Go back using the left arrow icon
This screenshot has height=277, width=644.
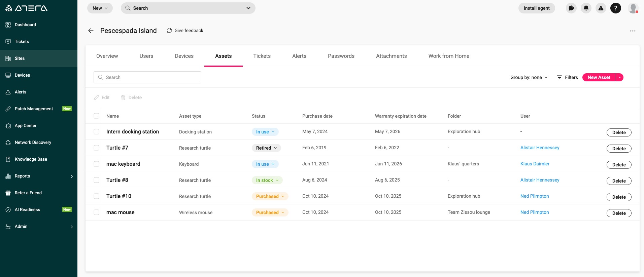pos(91,31)
